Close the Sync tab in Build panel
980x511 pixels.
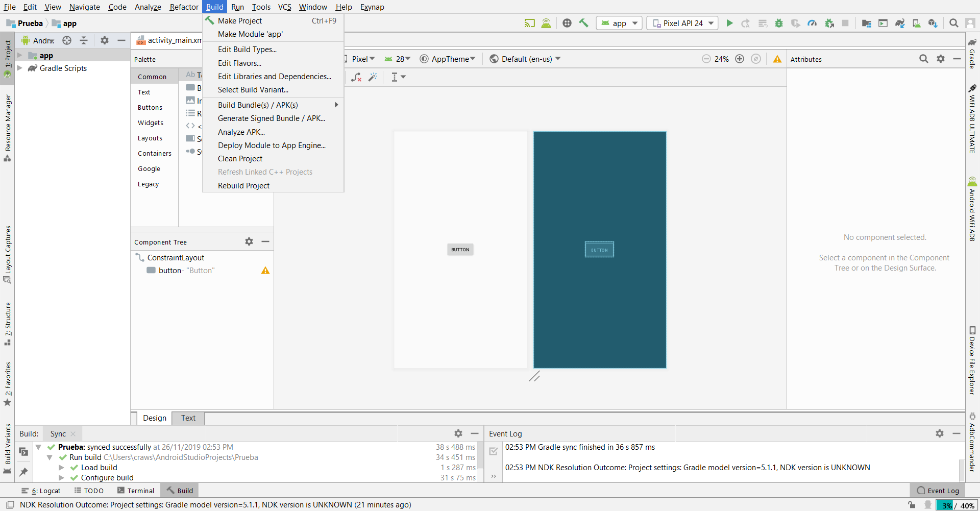pos(73,434)
